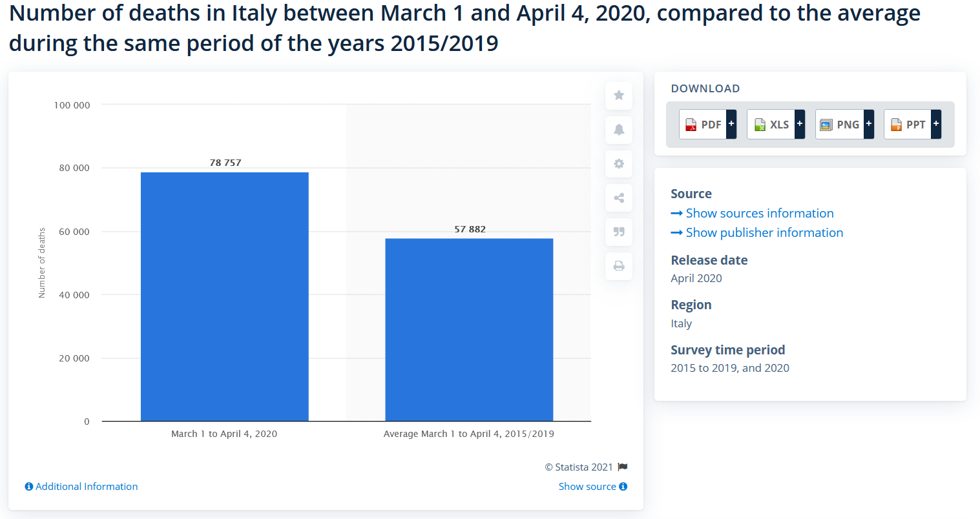Download chart as XLS
Viewport: 980px width, 519px height.
tap(772, 125)
